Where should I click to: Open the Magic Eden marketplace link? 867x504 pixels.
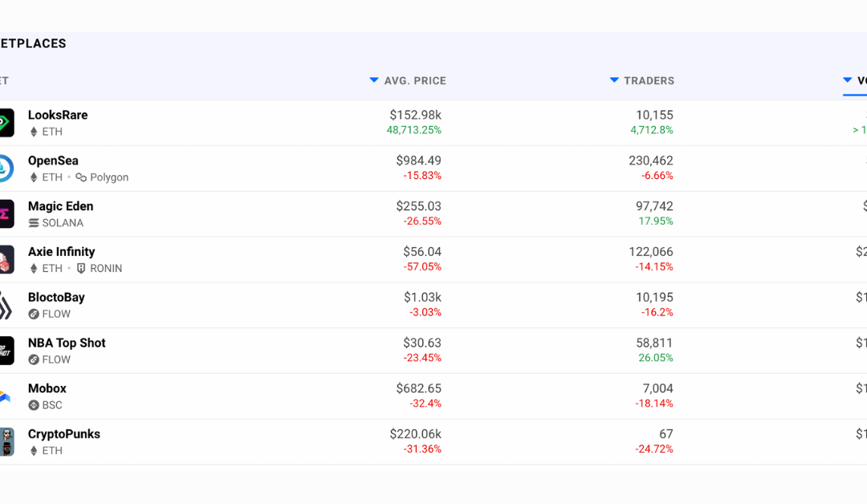61,206
